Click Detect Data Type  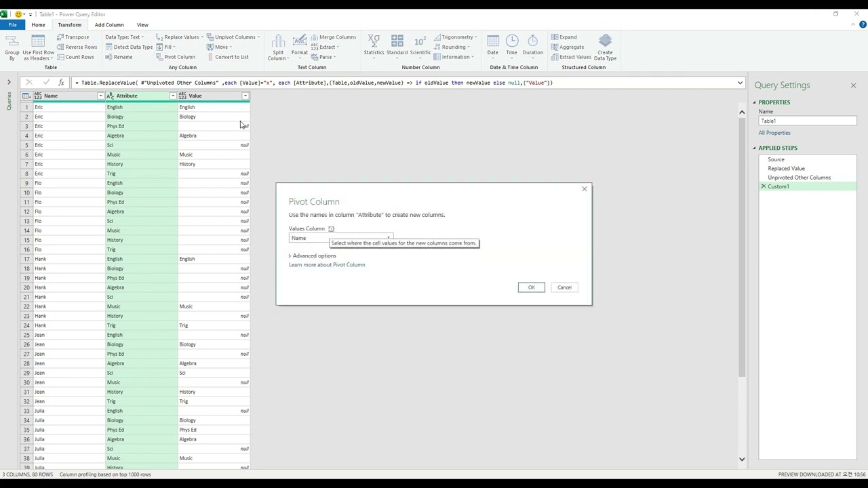point(128,47)
